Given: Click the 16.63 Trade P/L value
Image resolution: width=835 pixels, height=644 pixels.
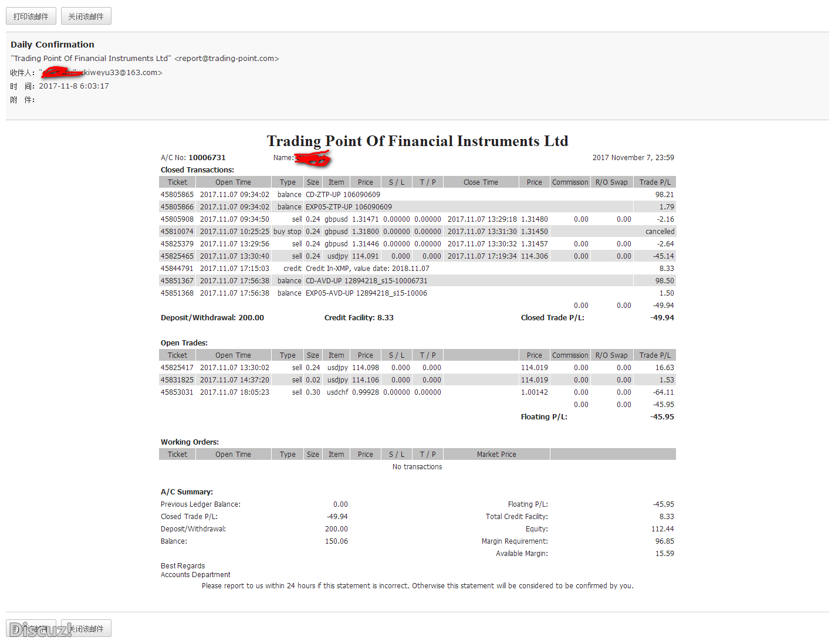Looking at the screenshot, I should coord(665,368).
